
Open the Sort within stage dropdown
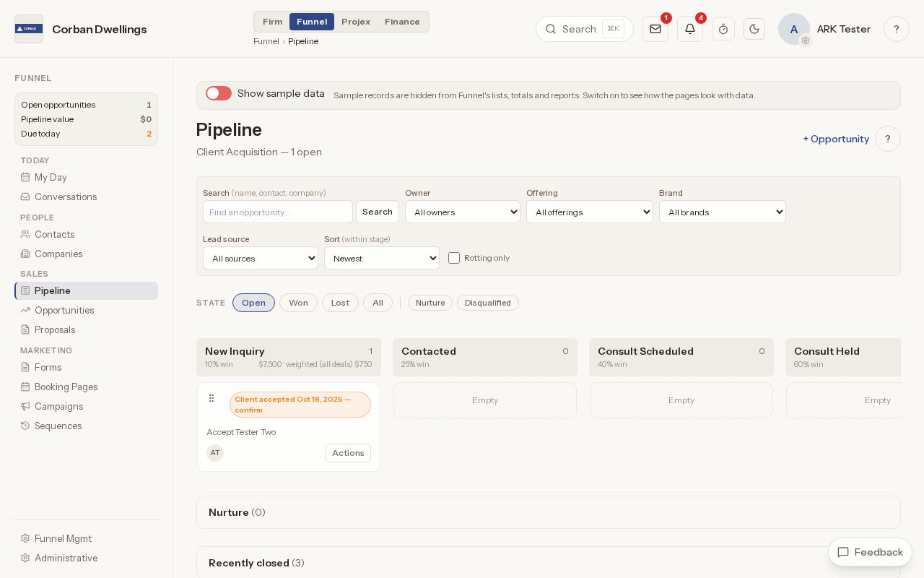pos(382,258)
